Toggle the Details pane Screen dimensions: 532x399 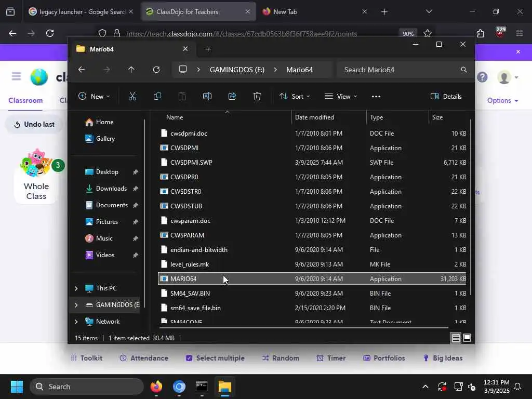pos(446,96)
